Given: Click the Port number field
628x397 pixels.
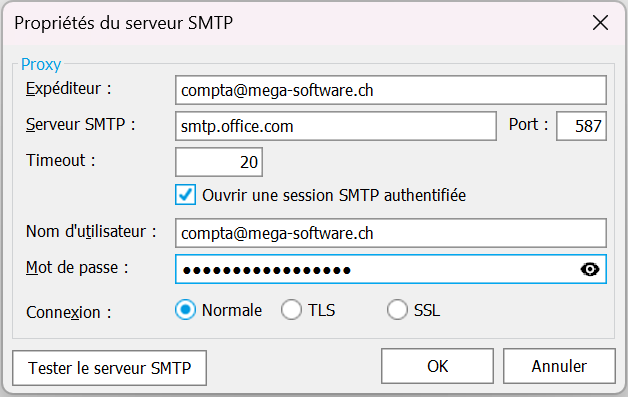Looking at the screenshot, I should [582, 126].
